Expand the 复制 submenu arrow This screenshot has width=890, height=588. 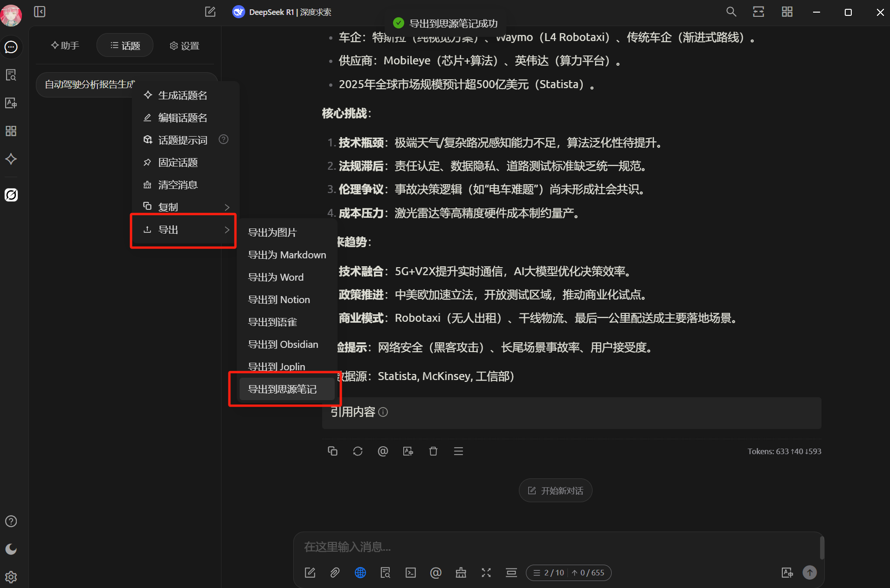227,207
